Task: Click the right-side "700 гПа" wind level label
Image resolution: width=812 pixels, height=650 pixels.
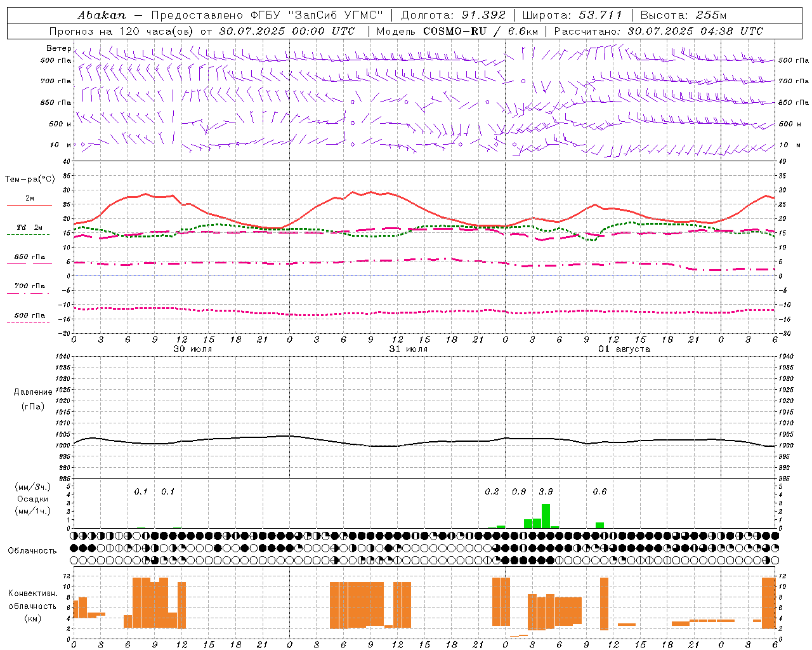Action: click(794, 81)
